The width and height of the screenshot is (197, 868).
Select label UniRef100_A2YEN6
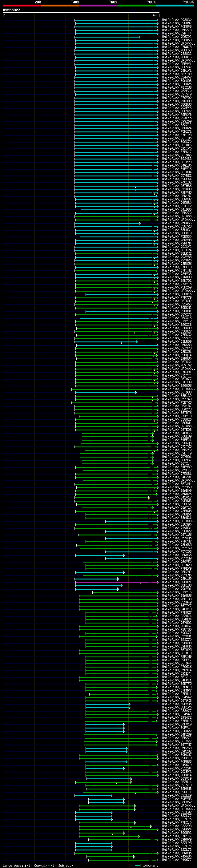click(x=177, y=575)
